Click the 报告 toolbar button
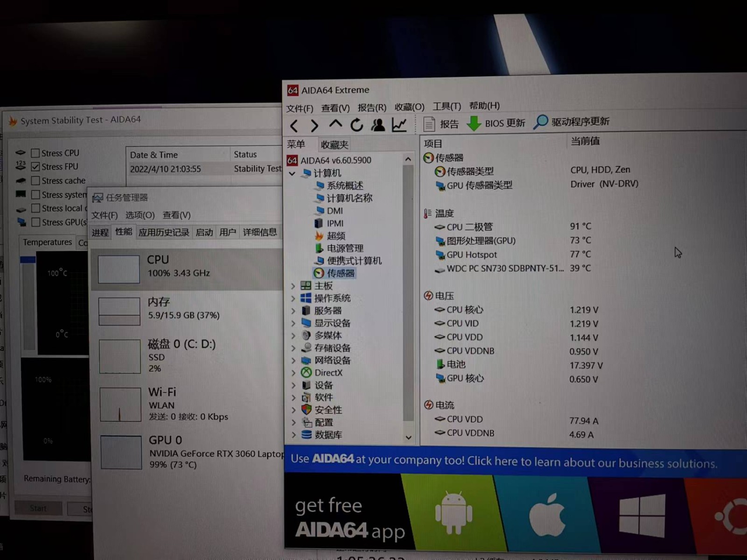This screenshot has width=747, height=560. pyautogui.click(x=441, y=124)
